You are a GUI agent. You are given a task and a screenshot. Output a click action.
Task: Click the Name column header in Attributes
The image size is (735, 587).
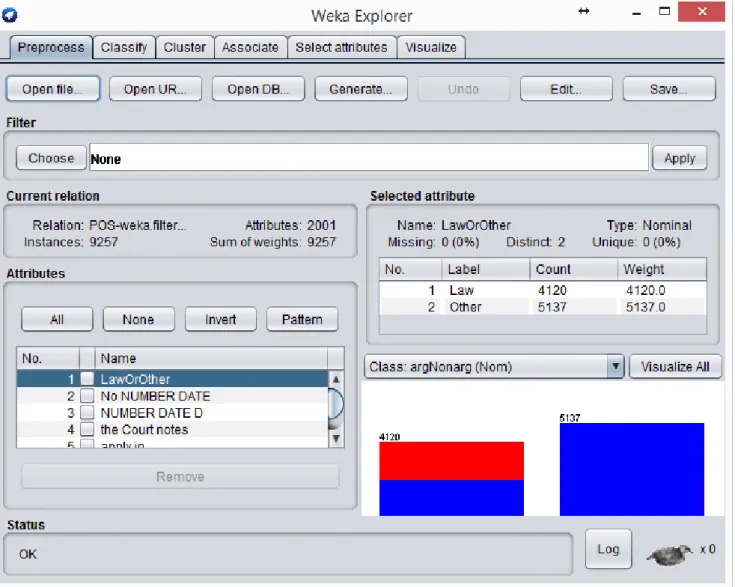[211, 359]
